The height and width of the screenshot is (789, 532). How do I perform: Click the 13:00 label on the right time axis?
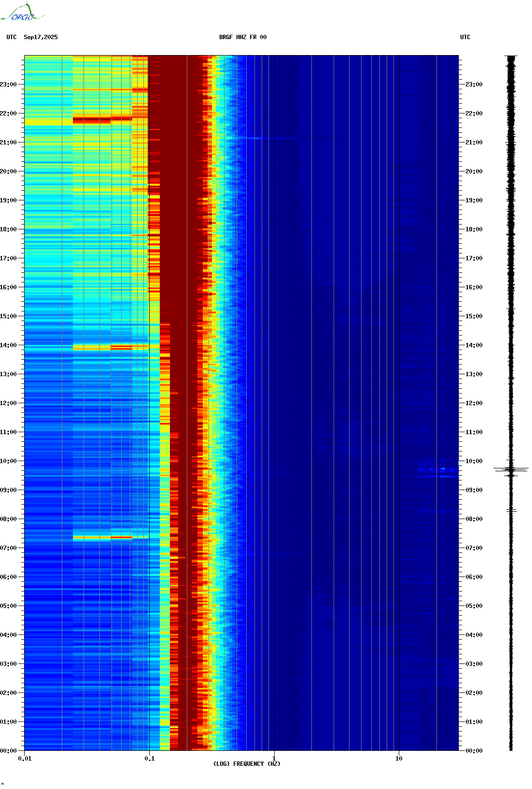474,374
